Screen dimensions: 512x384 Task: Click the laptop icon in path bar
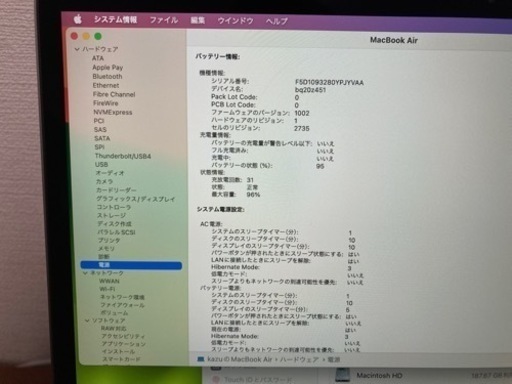pyautogui.click(x=201, y=359)
